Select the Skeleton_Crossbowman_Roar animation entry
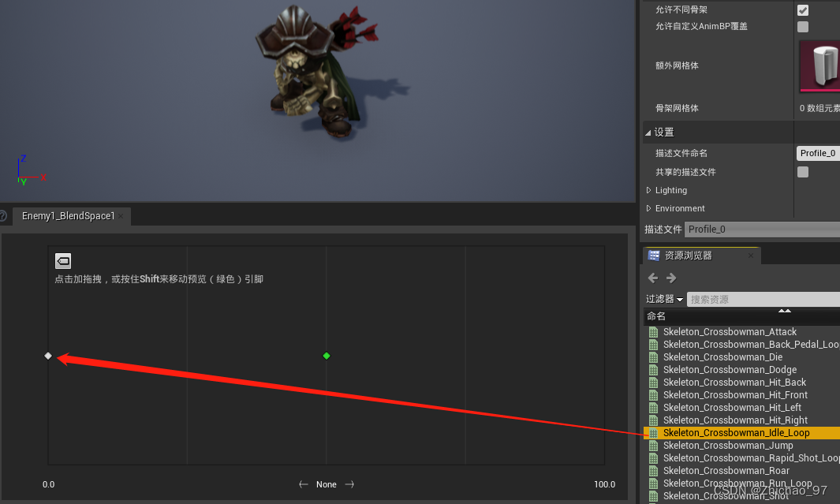The width and height of the screenshot is (840, 504). click(x=726, y=470)
